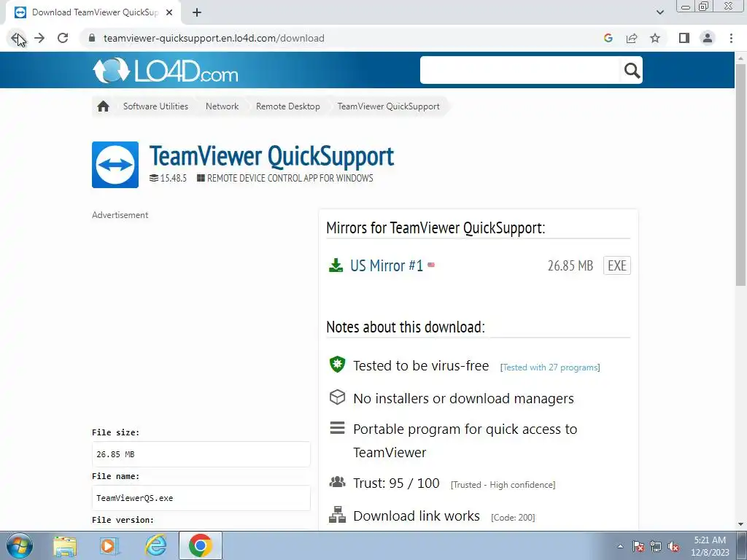Image resolution: width=747 pixels, height=560 pixels.
Task: Click the scrollbar up arrow
Action: pyautogui.click(x=740, y=58)
